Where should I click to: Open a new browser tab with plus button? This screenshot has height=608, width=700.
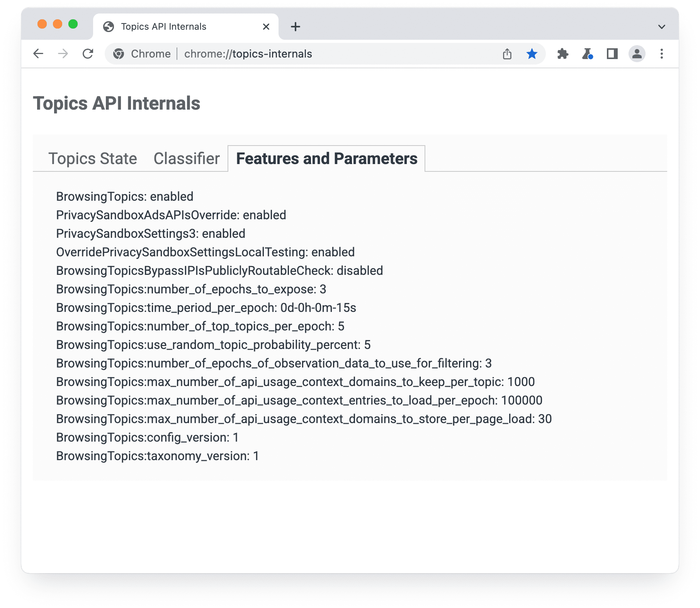click(296, 27)
